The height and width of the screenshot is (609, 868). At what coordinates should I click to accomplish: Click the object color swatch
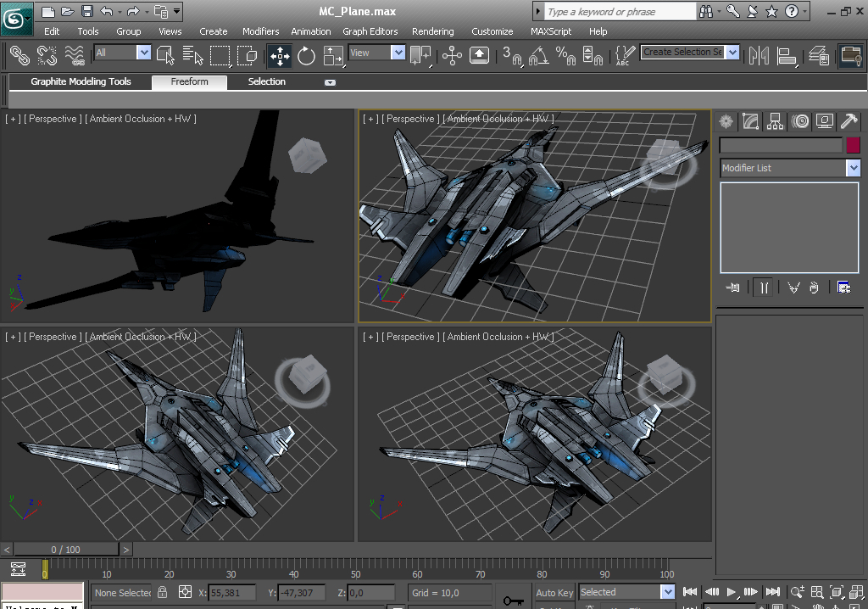click(x=853, y=145)
